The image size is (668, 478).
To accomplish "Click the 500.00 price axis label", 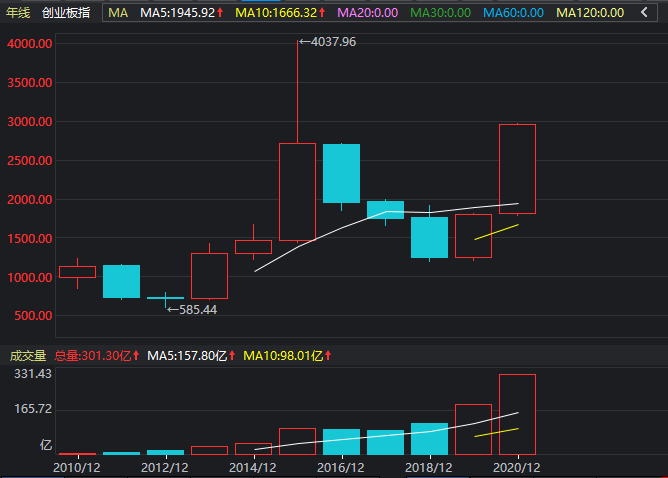I will (x=33, y=316).
